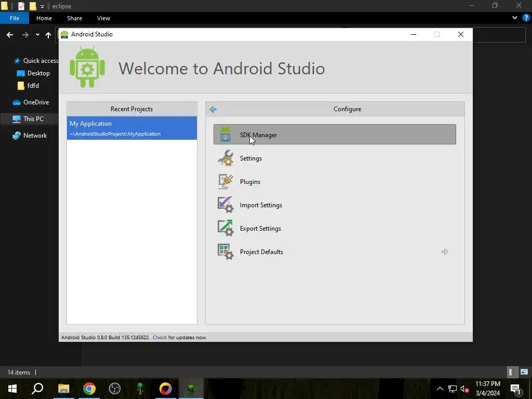Switch to Android Studio taskbar icon

[191, 389]
